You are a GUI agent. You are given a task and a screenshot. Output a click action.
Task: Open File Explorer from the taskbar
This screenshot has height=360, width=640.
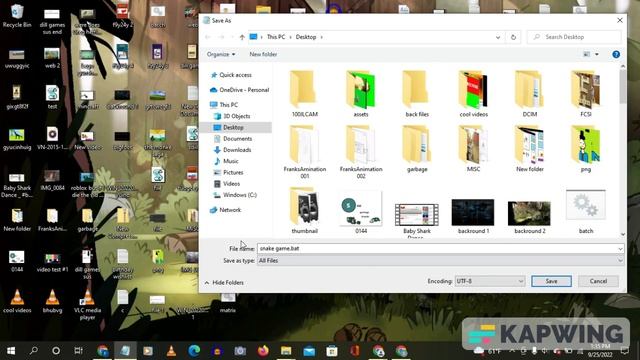pyautogui.click(x=286, y=351)
